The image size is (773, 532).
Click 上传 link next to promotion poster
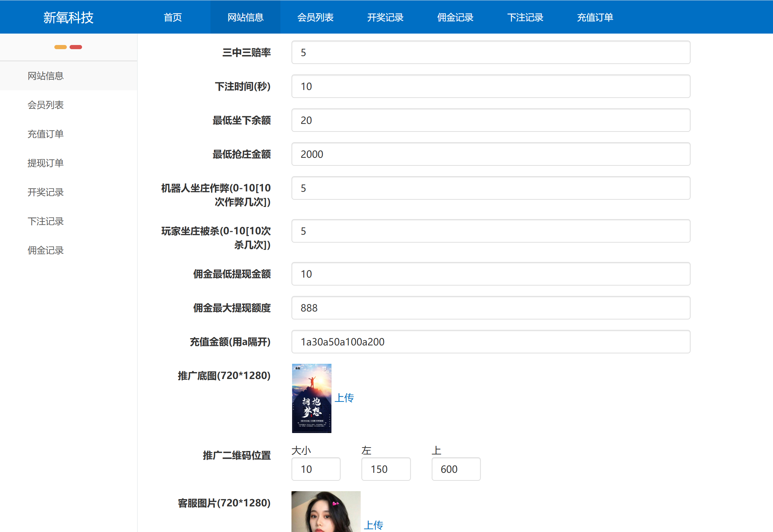tap(344, 398)
